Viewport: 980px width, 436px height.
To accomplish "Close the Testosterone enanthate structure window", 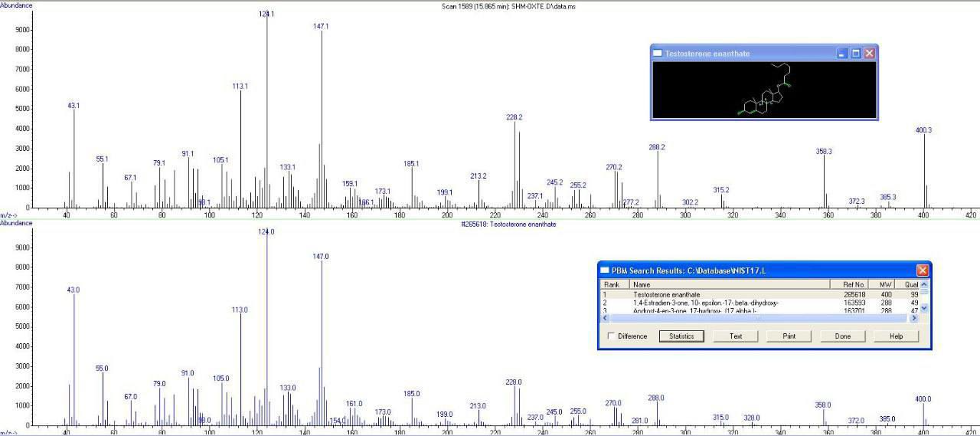I will [x=869, y=54].
